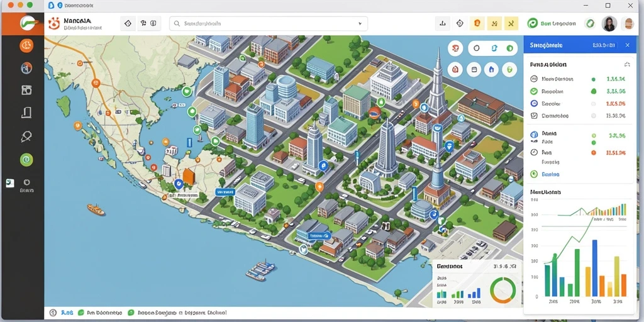Viewport: 644px width, 322px height.
Task: Toggle the gray dot in the third panel row
Action: pos(593,104)
